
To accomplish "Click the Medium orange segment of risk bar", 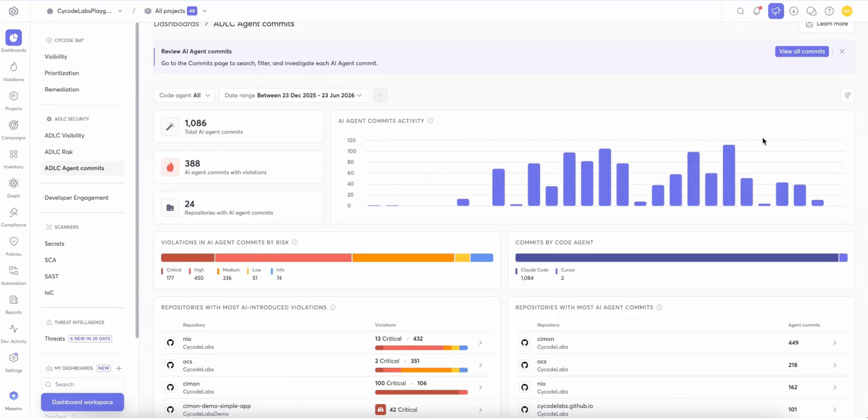I will pyautogui.click(x=403, y=258).
